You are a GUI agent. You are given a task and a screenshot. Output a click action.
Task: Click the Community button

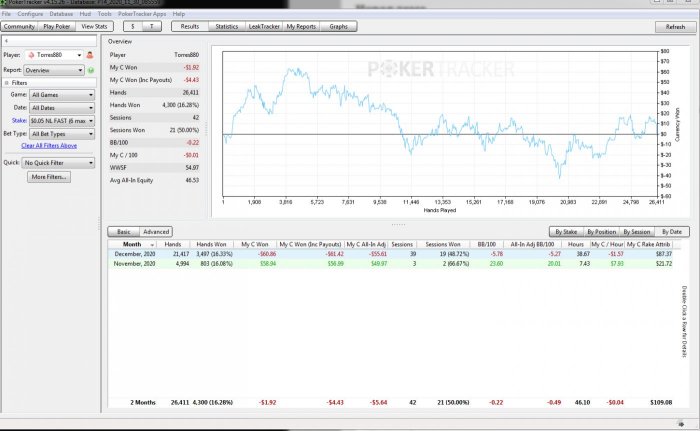point(19,27)
